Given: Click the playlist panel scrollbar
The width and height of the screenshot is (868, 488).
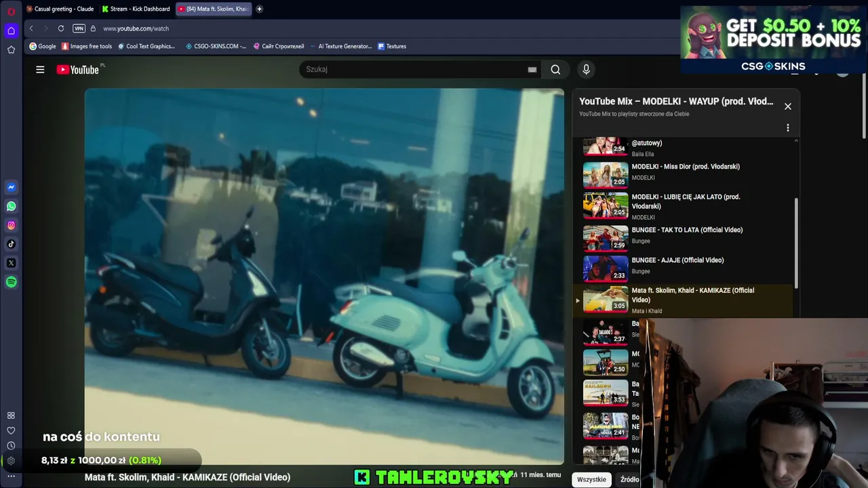Looking at the screenshot, I should (x=796, y=244).
